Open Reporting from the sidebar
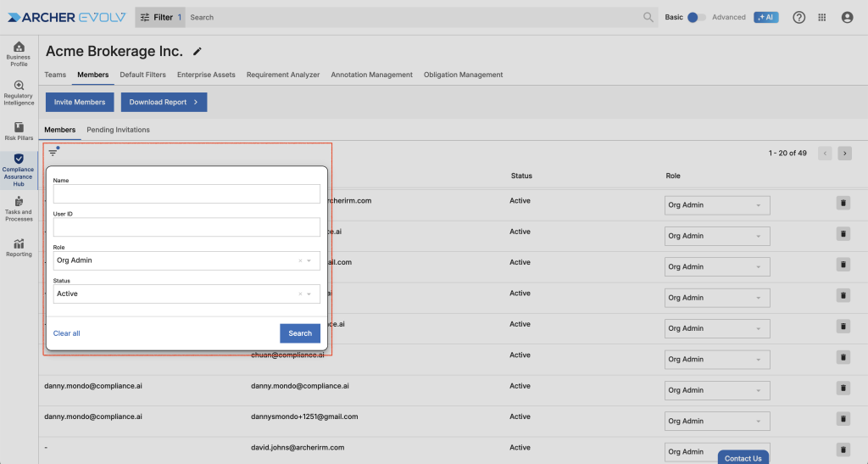Screen dimensions: 868x464 tap(19, 247)
